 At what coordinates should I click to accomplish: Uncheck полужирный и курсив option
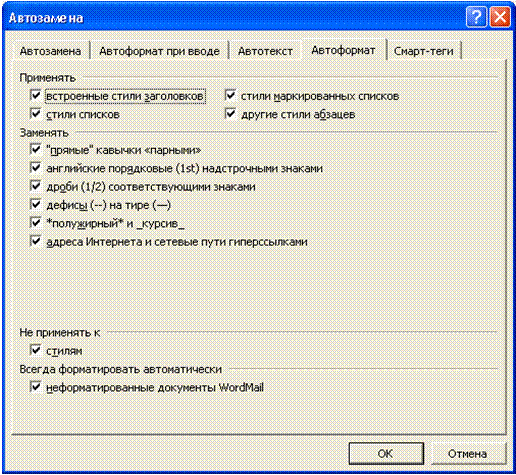pyautogui.click(x=36, y=223)
